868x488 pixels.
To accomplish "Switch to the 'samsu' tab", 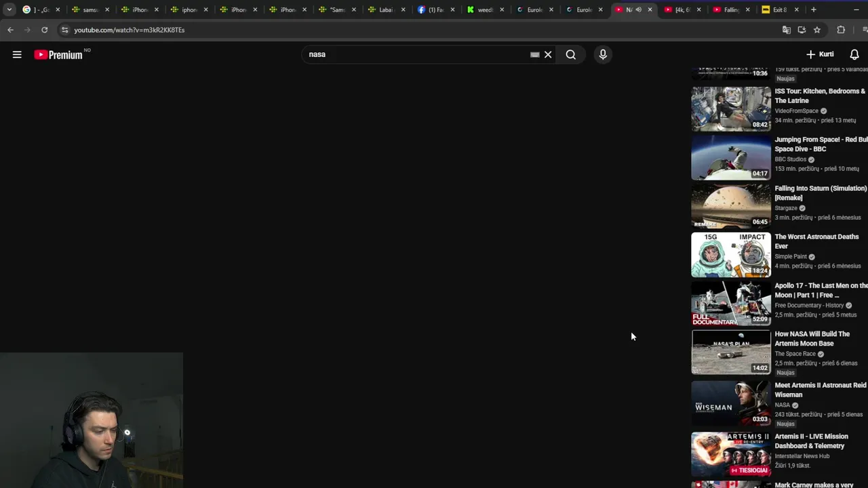I will [x=86, y=9].
